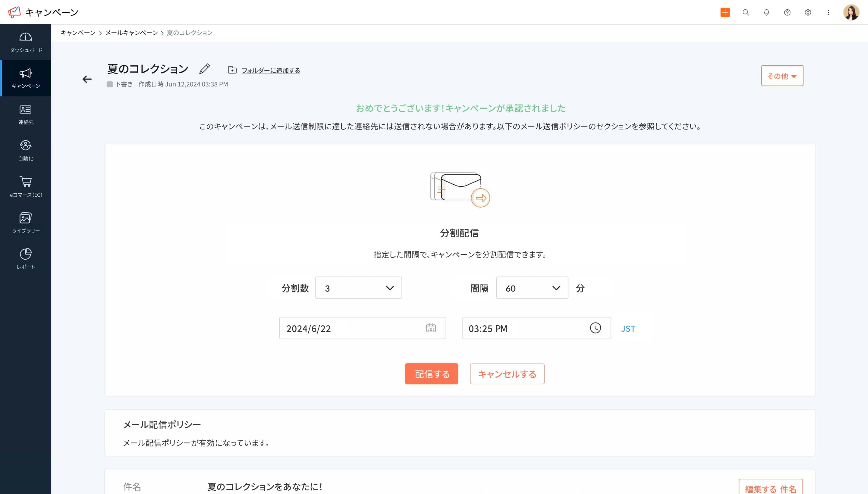Click subject text 夏のコレクションをあなたに!
Viewport: 868px width, 494px height.
[264, 486]
